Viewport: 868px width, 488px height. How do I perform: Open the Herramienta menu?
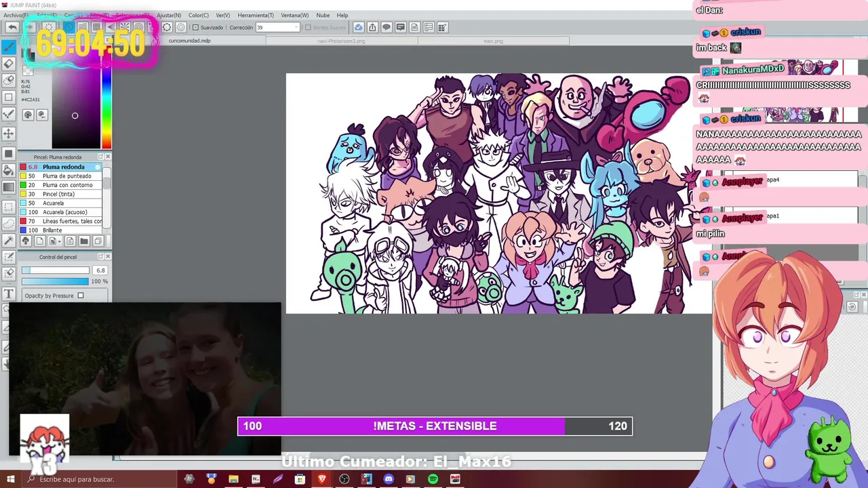click(x=256, y=15)
